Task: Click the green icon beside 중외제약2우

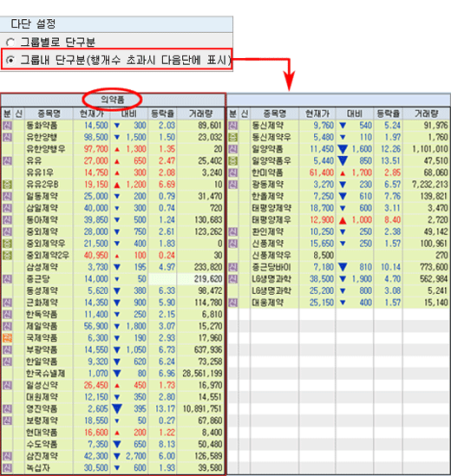Action: click(x=7, y=255)
